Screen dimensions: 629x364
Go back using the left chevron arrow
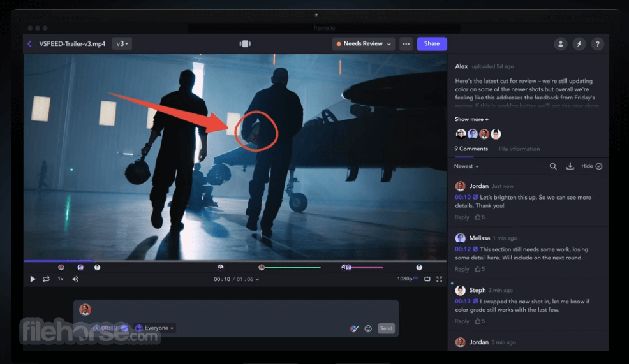coord(30,44)
